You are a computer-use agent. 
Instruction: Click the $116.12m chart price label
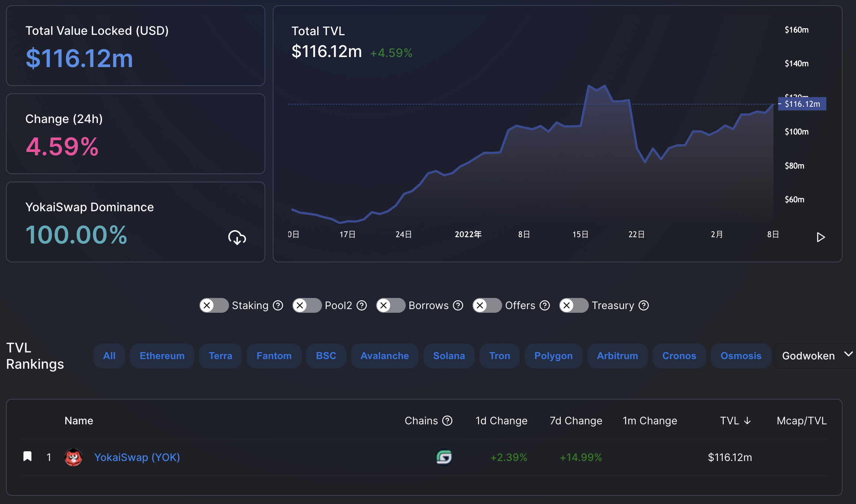tap(802, 104)
